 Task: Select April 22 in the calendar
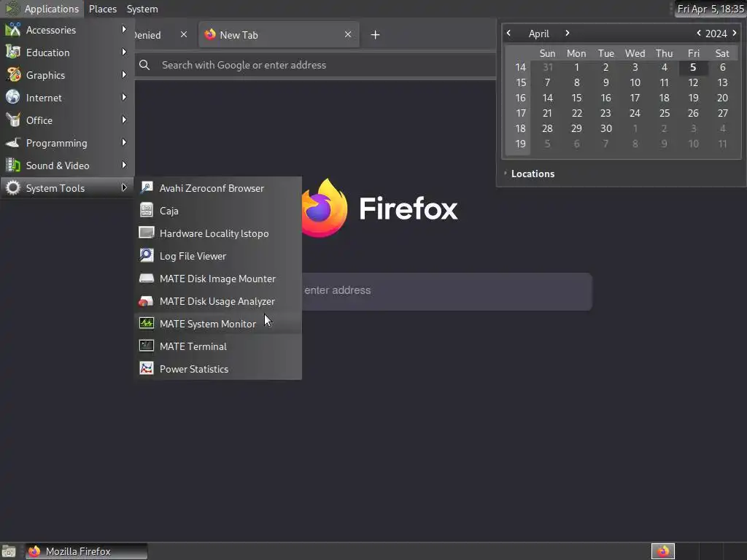[x=576, y=113]
